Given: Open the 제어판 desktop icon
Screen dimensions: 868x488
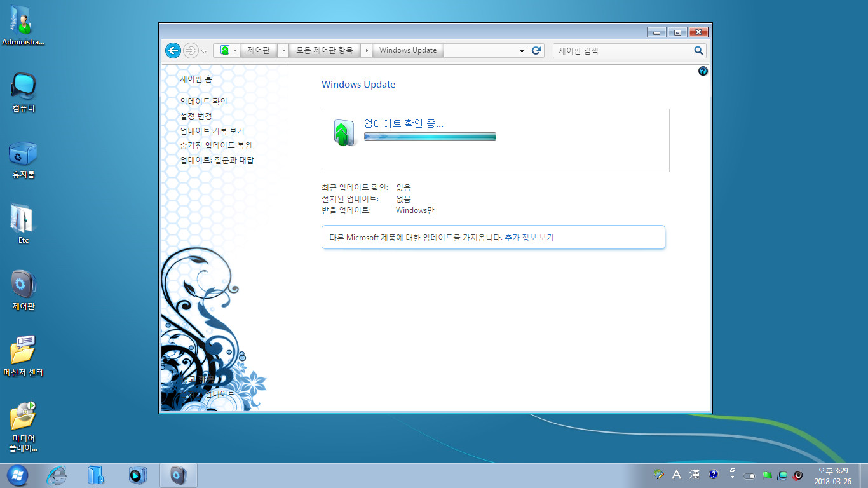Looking at the screenshot, I should coord(24,291).
